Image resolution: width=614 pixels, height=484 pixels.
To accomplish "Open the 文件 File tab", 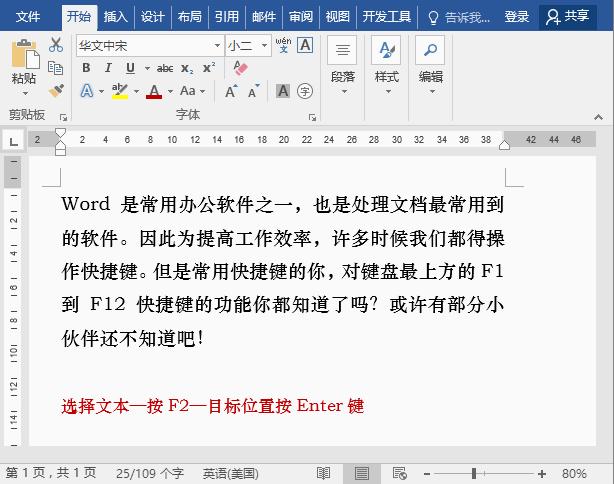I will tap(28, 16).
